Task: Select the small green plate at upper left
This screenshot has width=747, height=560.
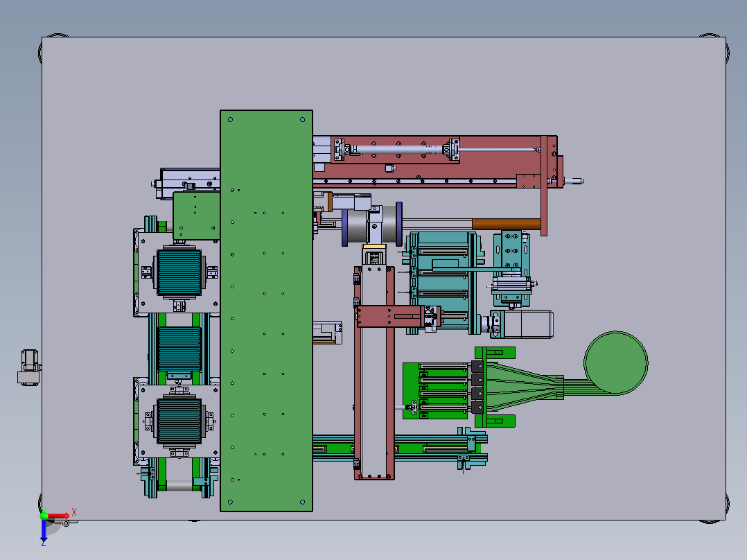Action: point(196,216)
